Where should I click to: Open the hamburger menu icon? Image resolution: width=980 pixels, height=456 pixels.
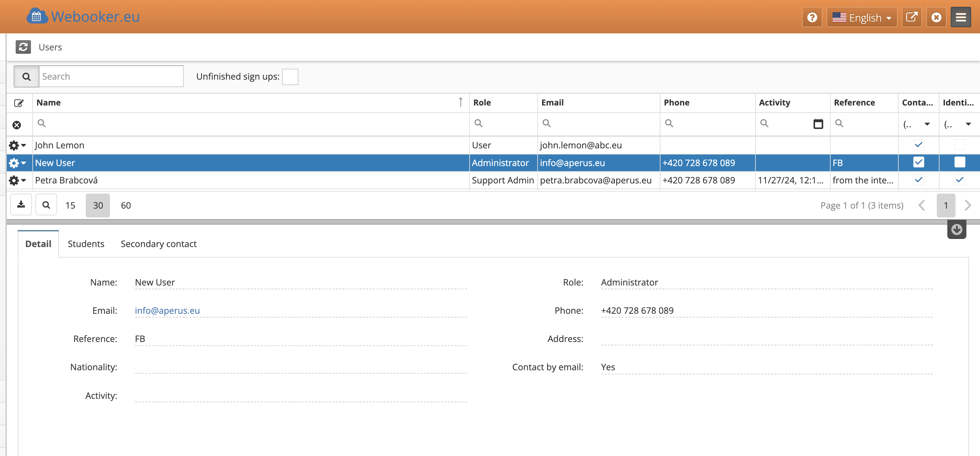point(961,17)
